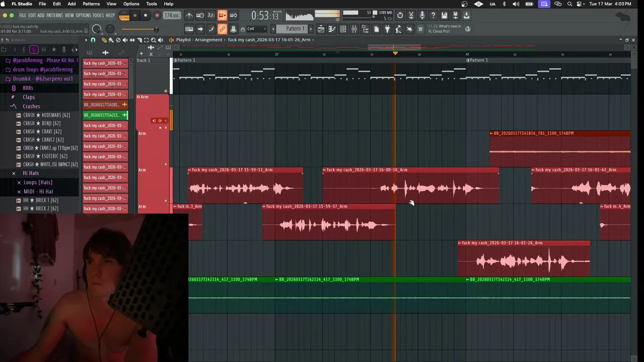The image size is (644, 362).
Task: Toggle the browser view icon
Action: (x=365, y=29)
